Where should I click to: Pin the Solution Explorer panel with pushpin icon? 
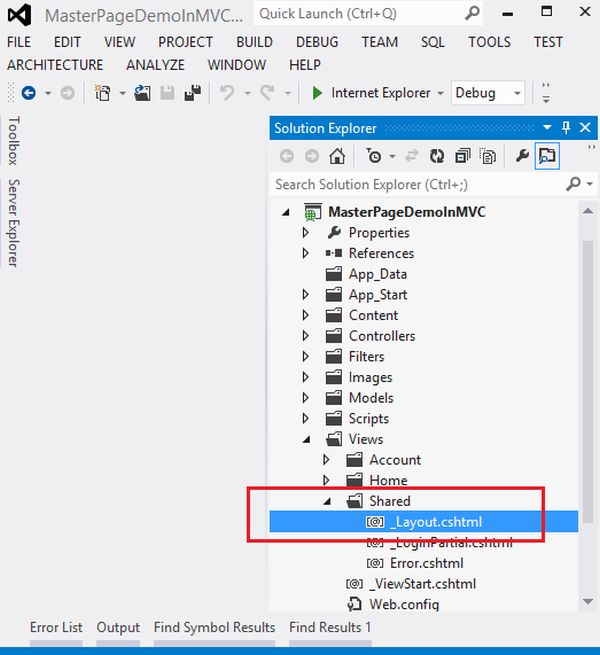pos(566,127)
